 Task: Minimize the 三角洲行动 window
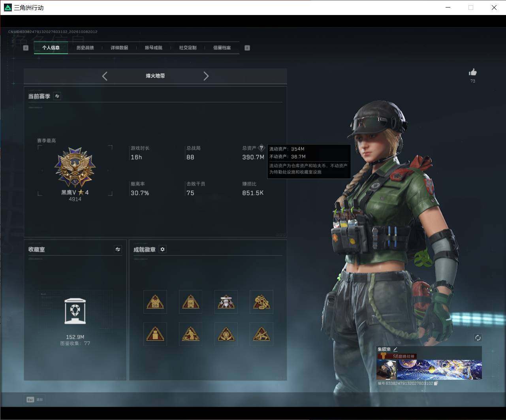coord(448,8)
